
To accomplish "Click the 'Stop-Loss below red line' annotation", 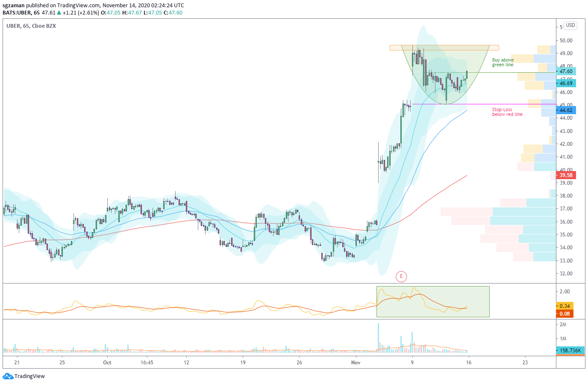I will pos(507,112).
